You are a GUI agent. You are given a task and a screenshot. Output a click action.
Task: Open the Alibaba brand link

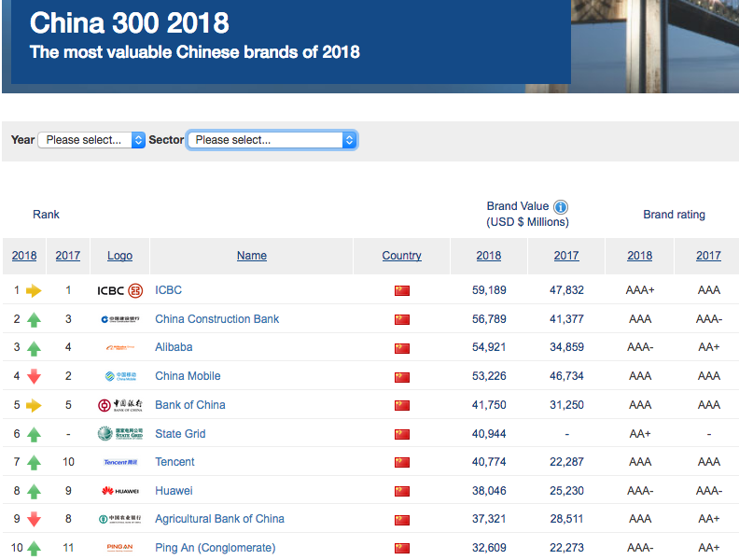pyautogui.click(x=174, y=347)
